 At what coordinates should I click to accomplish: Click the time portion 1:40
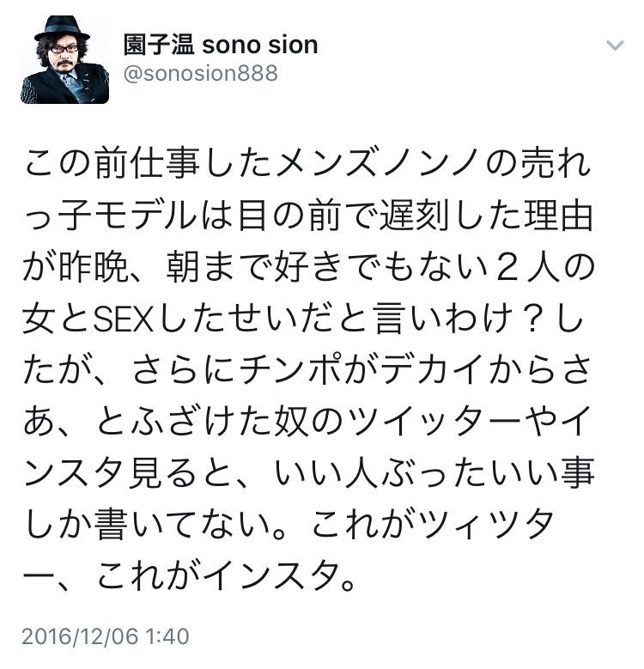(x=168, y=636)
